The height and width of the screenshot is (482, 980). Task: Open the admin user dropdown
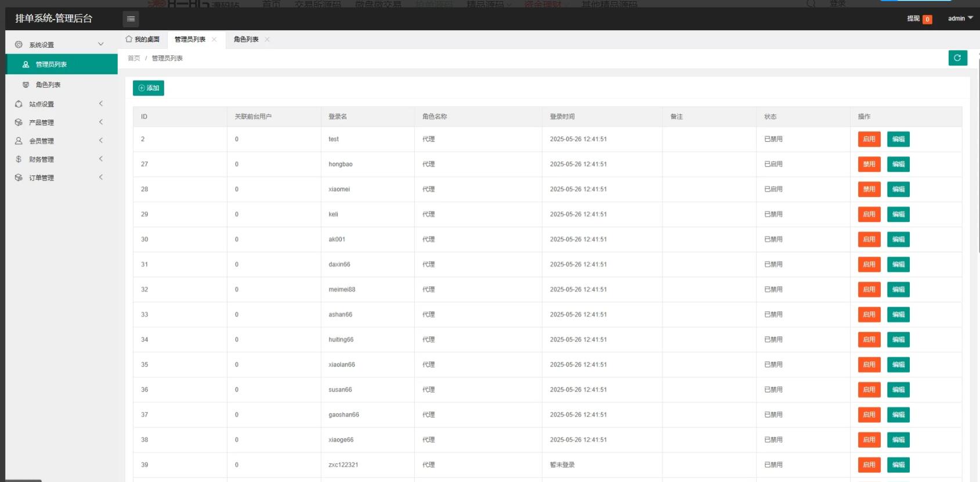tap(960, 19)
